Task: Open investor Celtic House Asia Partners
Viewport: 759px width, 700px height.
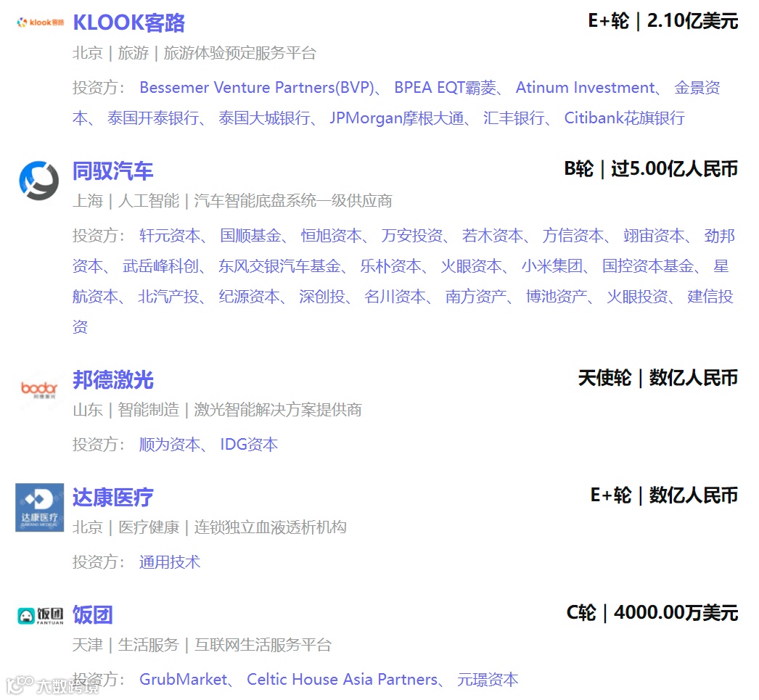Action: (342, 680)
